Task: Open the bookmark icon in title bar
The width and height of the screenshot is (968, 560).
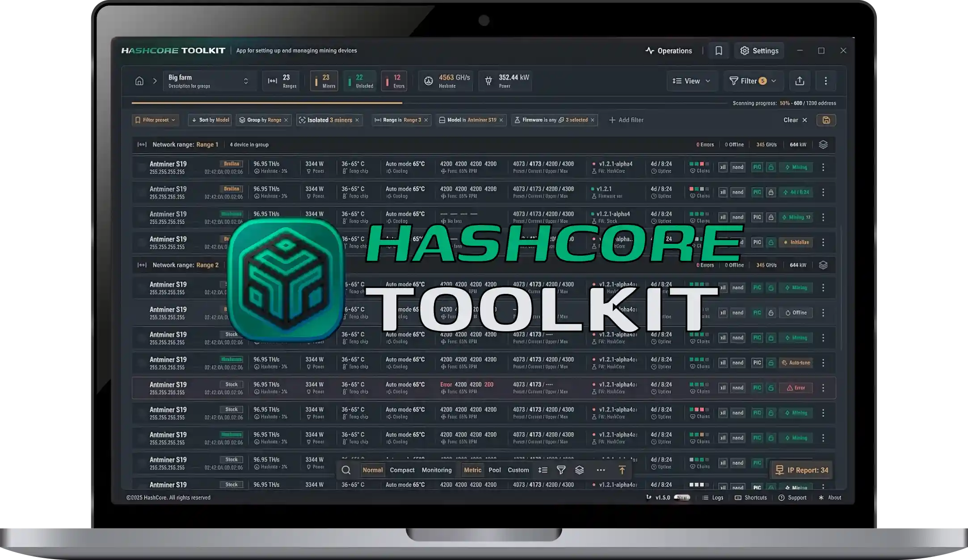Action: pyautogui.click(x=719, y=50)
